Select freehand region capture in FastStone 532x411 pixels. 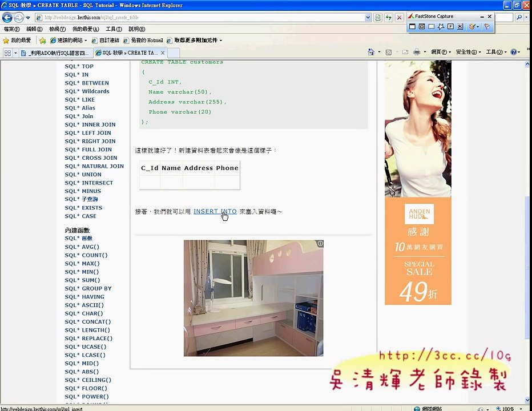[x=441, y=26]
